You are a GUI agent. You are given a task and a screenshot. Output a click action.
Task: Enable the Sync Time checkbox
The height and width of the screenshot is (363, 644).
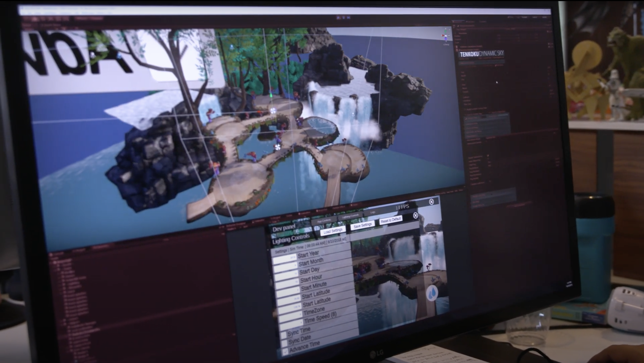point(284,335)
